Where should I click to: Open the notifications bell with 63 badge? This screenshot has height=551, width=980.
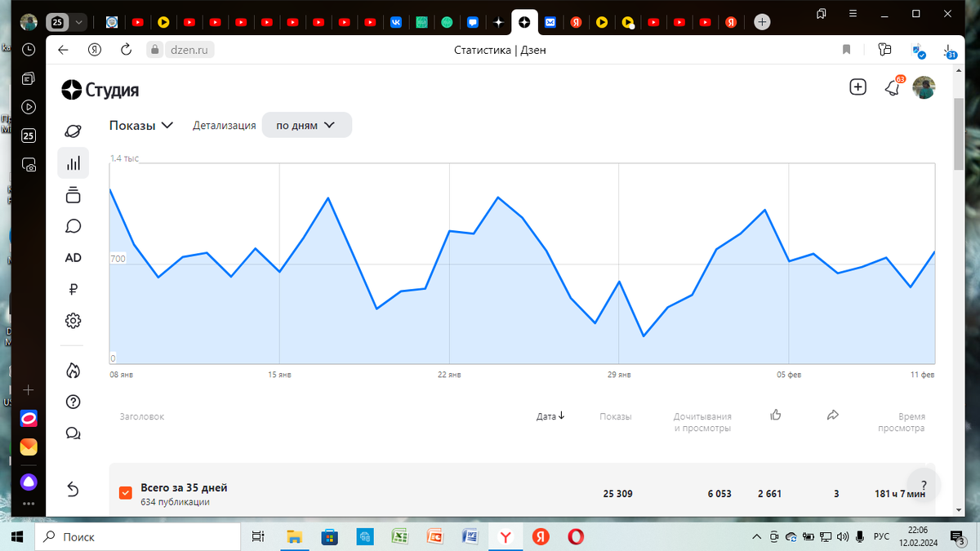tap(893, 87)
